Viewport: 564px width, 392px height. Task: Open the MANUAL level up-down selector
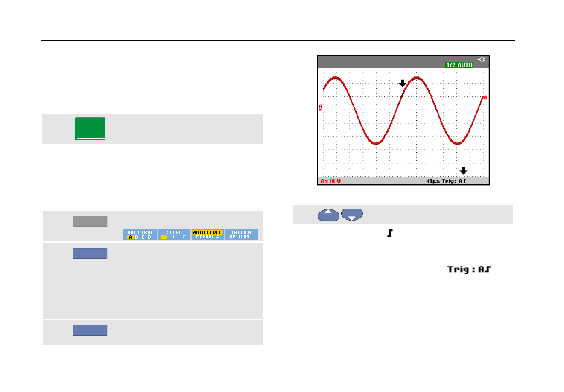[x=207, y=237]
